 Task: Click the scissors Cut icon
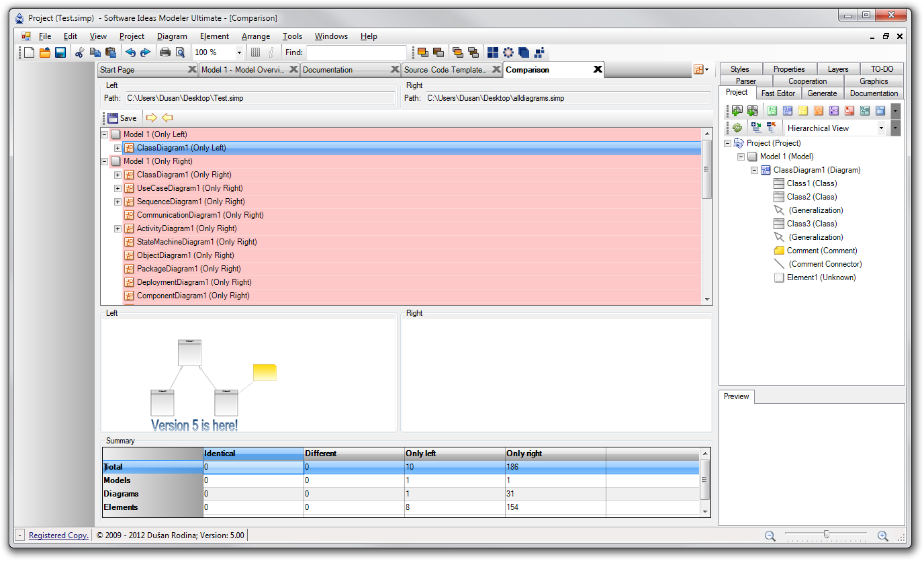[x=79, y=52]
